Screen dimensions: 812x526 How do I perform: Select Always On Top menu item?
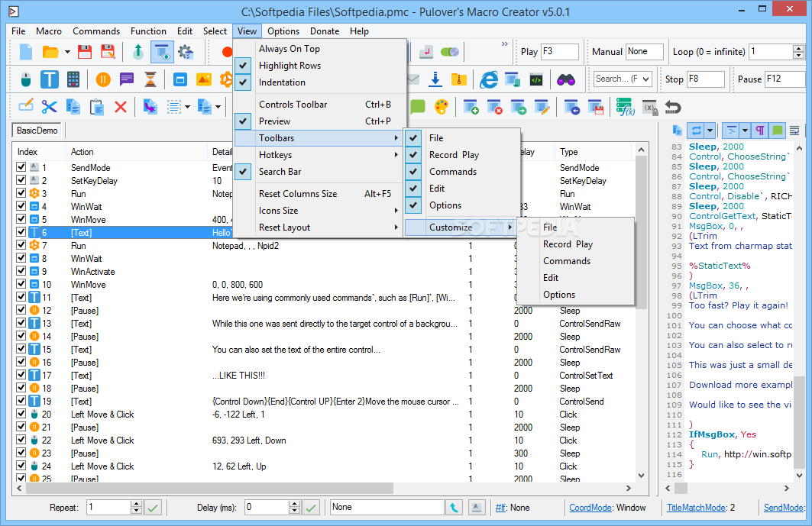click(319, 49)
